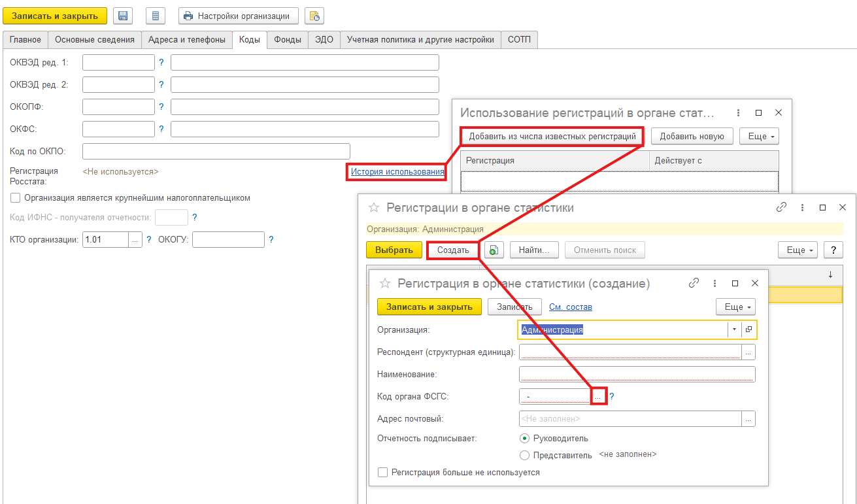The width and height of the screenshot is (857, 504).
Task: Show the question mark help for ОКФС
Action: pyautogui.click(x=161, y=129)
